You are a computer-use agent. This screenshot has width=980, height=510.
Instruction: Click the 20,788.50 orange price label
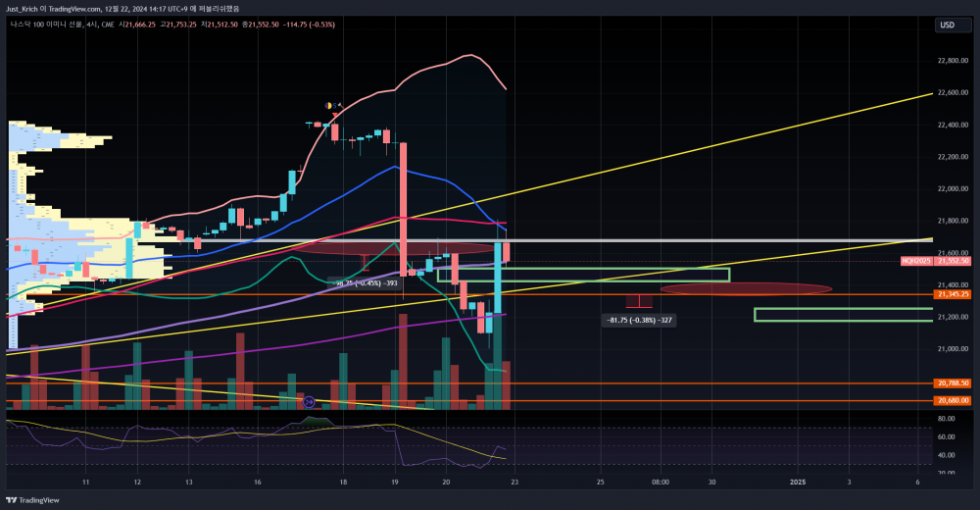tap(953, 383)
